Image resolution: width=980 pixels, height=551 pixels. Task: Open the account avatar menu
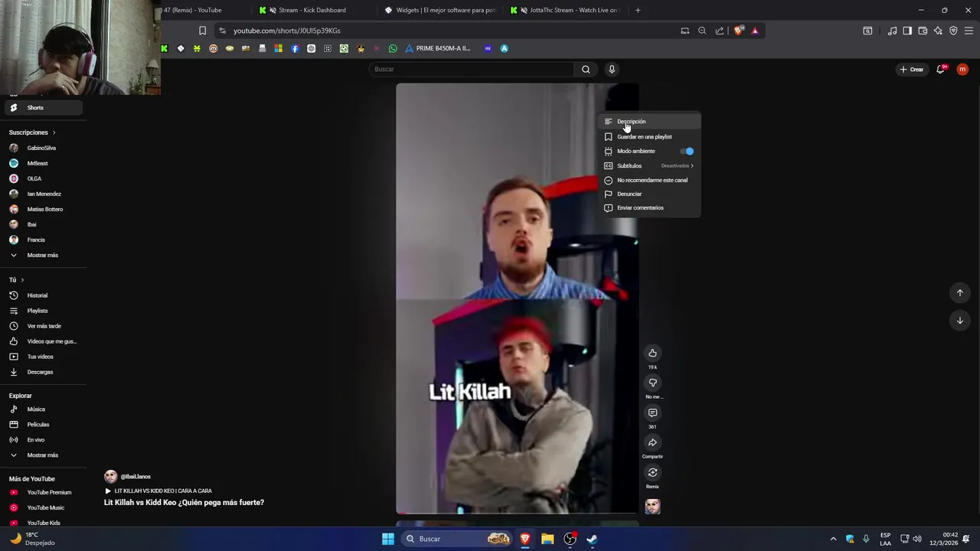click(x=962, y=69)
